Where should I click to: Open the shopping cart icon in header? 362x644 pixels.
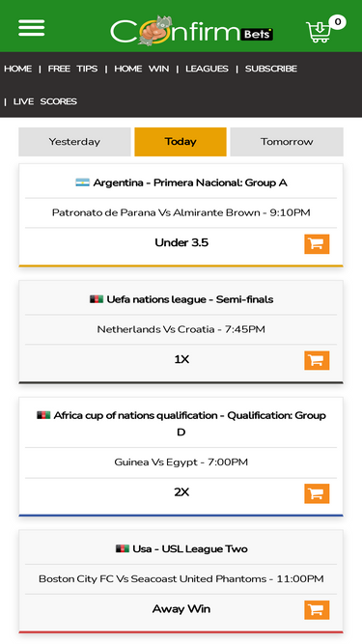point(319,32)
